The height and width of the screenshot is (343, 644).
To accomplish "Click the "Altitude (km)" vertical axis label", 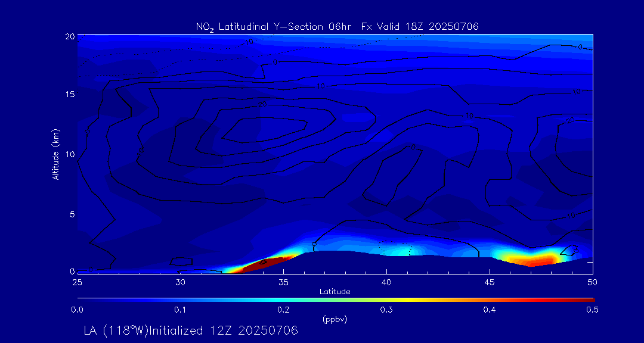I will pyautogui.click(x=55, y=154).
